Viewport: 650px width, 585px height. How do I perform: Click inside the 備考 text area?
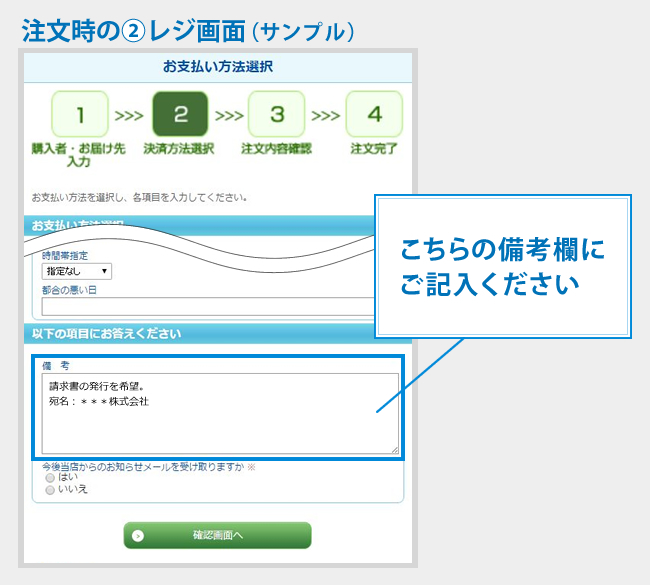[x=220, y=413]
